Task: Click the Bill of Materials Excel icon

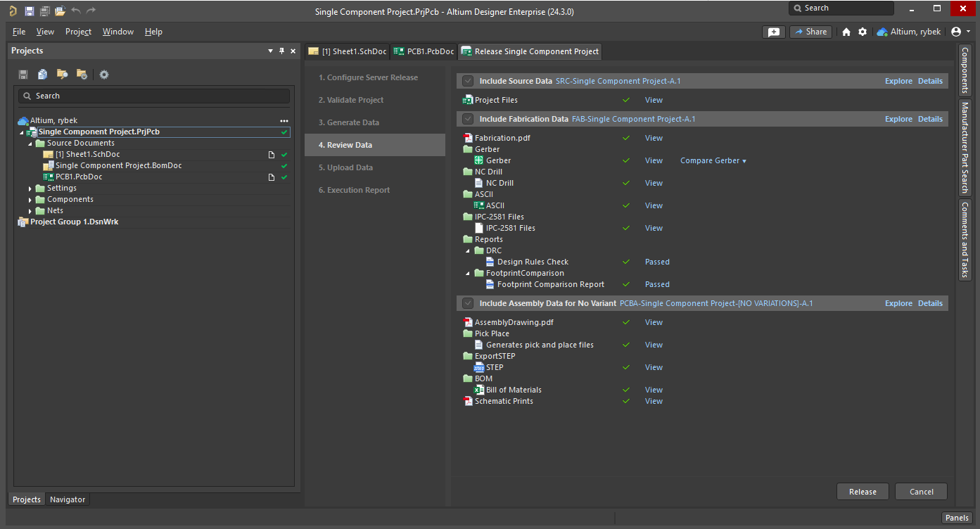Action: (x=479, y=390)
